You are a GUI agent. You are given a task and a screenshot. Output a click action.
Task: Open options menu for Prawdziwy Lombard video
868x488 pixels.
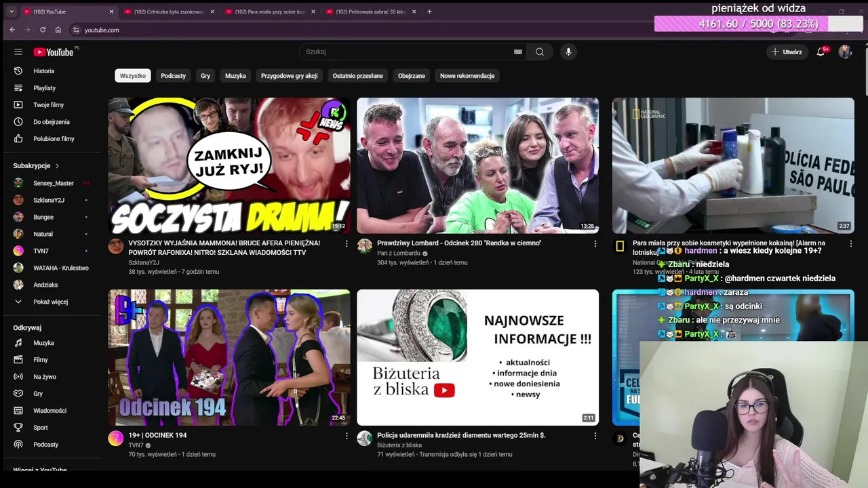coord(595,243)
